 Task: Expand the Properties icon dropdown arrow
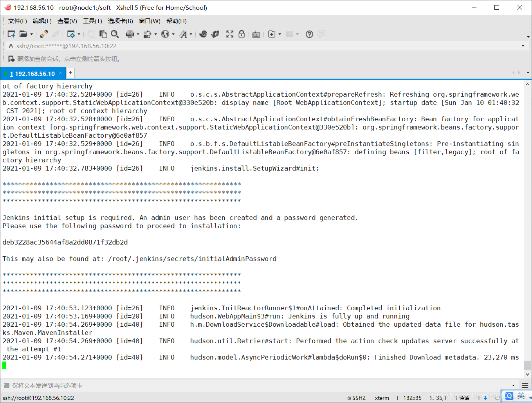79,34
